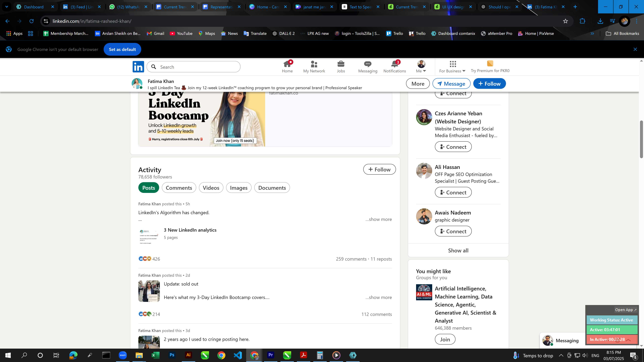Open Photoshop from taskbar

[172, 355]
